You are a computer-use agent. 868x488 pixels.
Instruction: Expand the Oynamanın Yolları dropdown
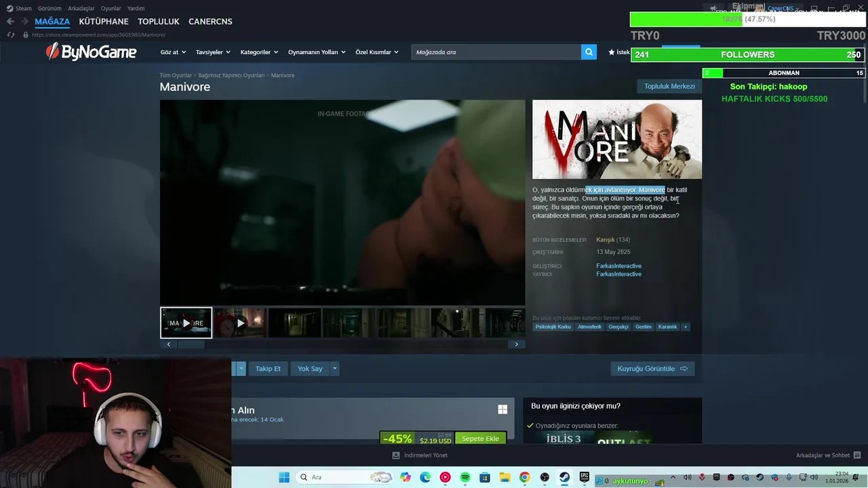pyautogui.click(x=317, y=52)
